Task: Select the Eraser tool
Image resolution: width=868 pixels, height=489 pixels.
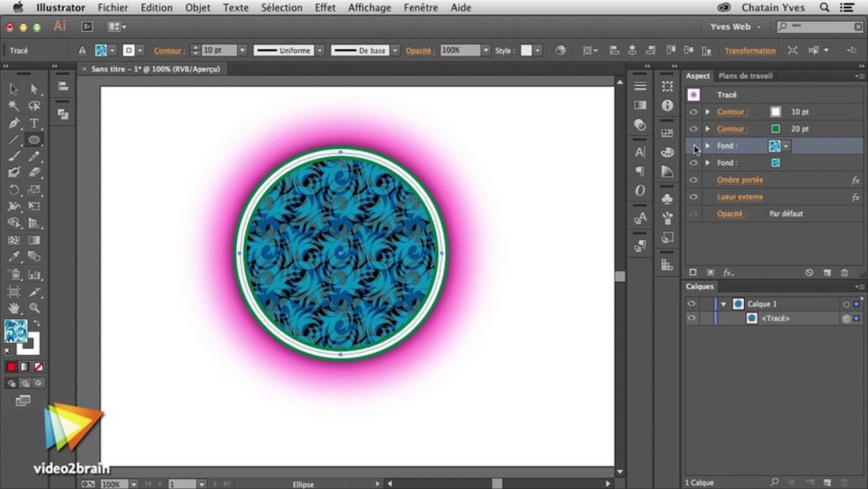Action: pyautogui.click(x=34, y=173)
